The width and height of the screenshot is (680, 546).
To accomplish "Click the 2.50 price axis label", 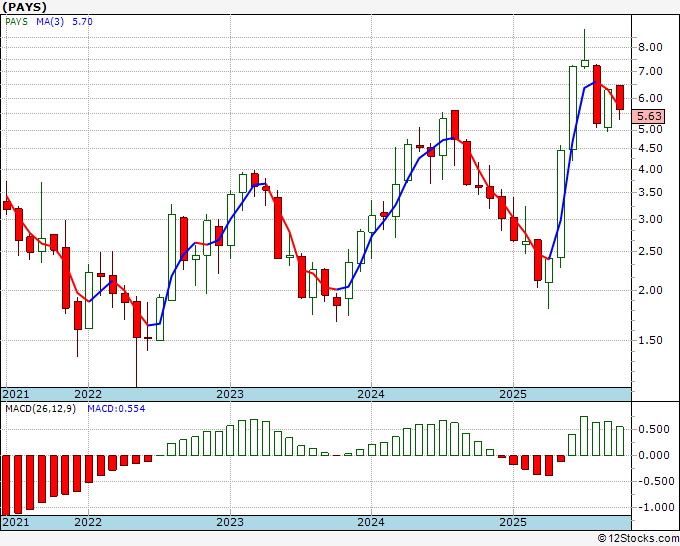I will pos(650,252).
